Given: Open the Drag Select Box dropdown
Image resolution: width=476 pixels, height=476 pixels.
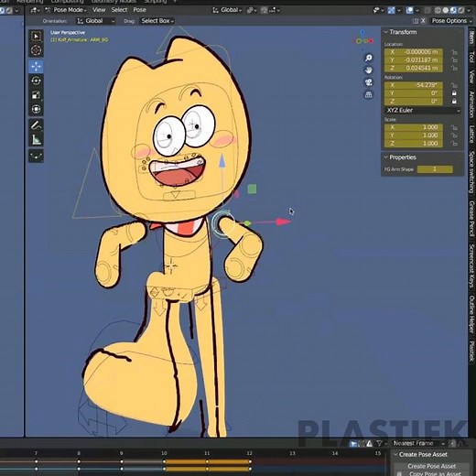Looking at the screenshot, I should pyautogui.click(x=157, y=21).
